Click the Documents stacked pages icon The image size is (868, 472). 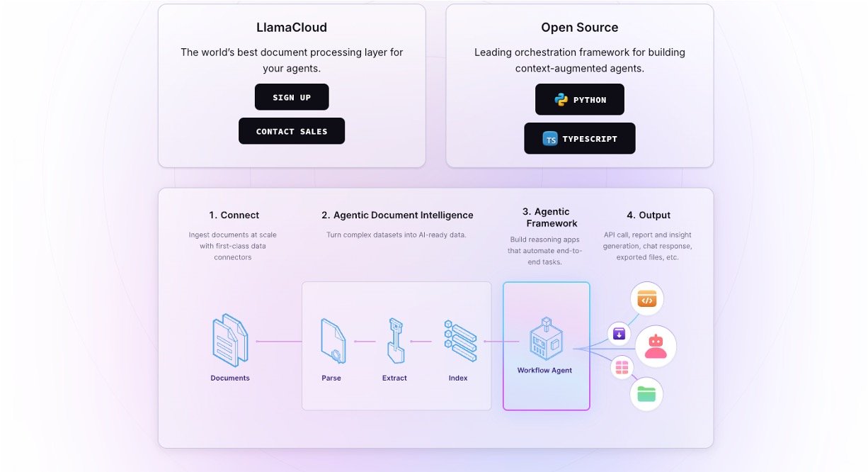point(230,340)
